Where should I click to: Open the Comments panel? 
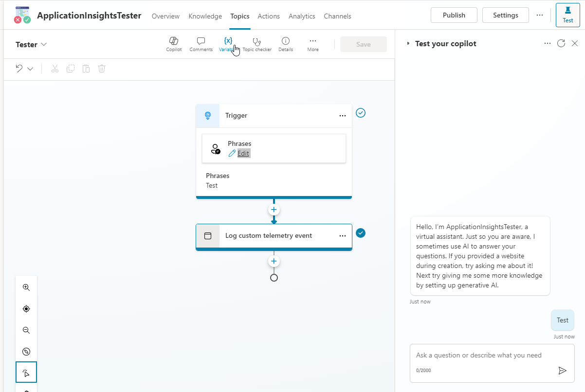[201, 44]
